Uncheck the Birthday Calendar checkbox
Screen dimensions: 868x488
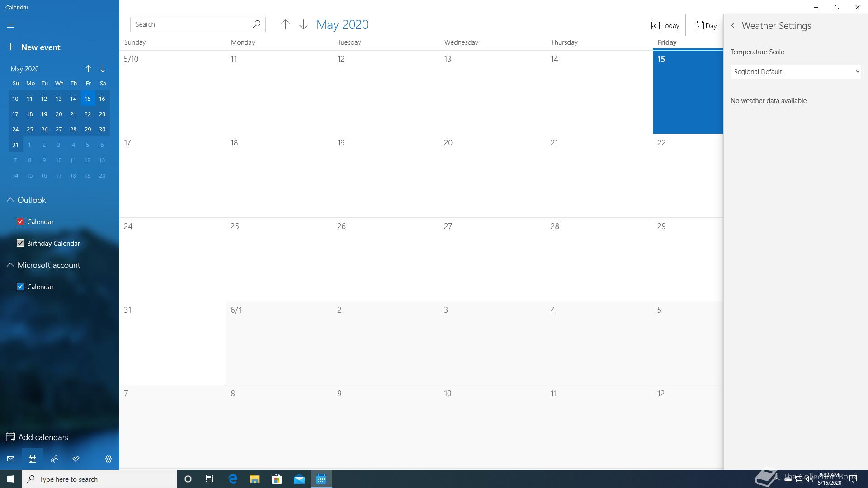pos(20,243)
